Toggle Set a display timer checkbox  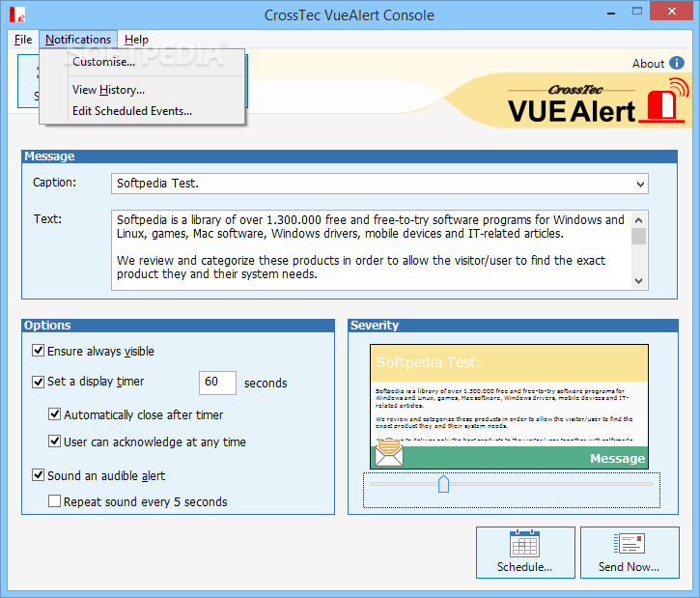pos(38,382)
